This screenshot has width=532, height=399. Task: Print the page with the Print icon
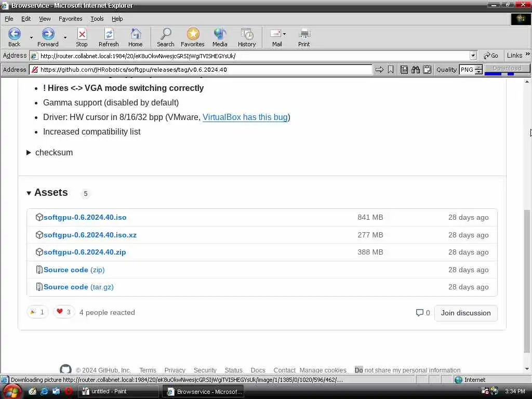(304, 34)
